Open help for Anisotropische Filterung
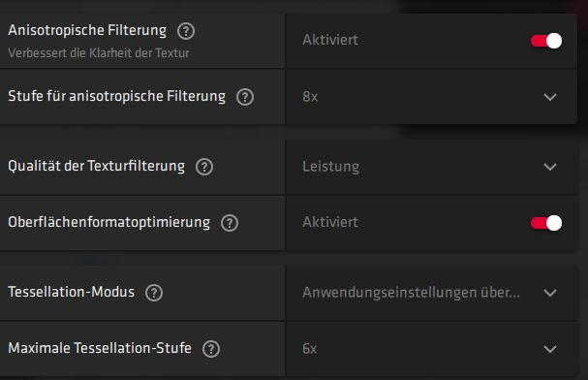The height and width of the screenshot is (380, 588). 186,31
